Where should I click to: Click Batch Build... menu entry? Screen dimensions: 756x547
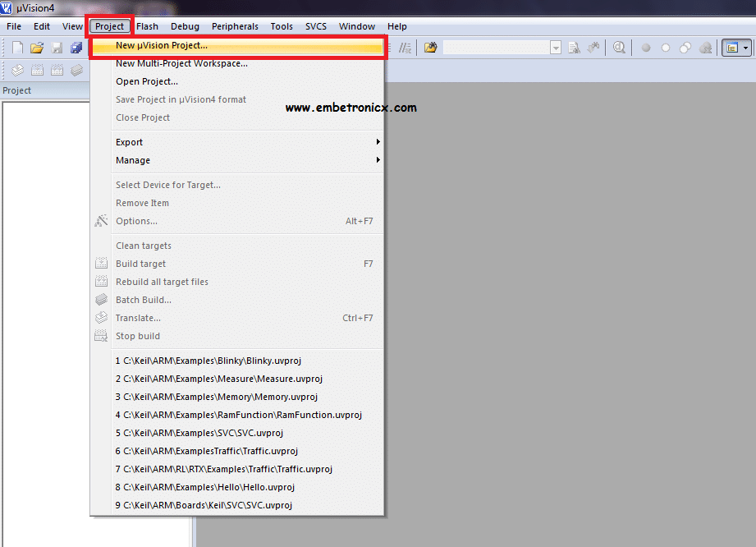pos(238,300)
